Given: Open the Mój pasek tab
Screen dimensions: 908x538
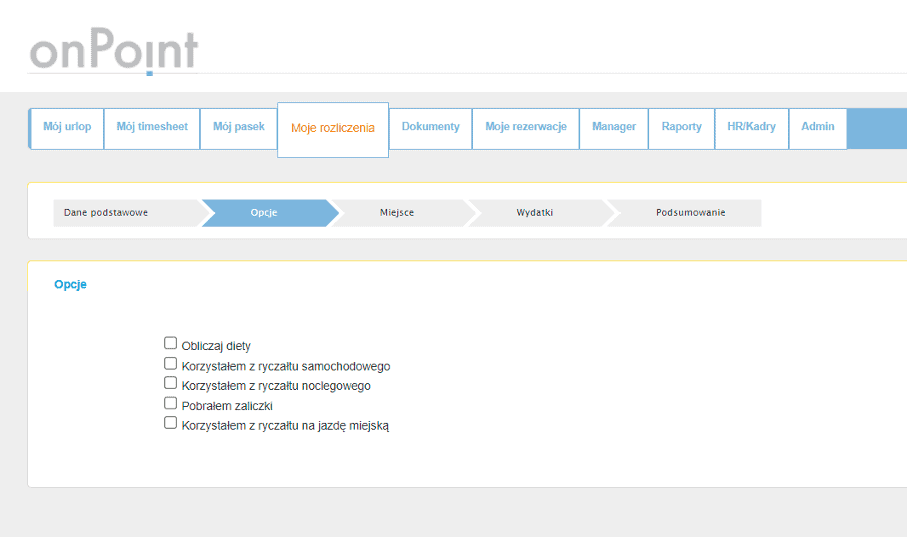Looking at the screenshot, I should (x=239, y=127).
